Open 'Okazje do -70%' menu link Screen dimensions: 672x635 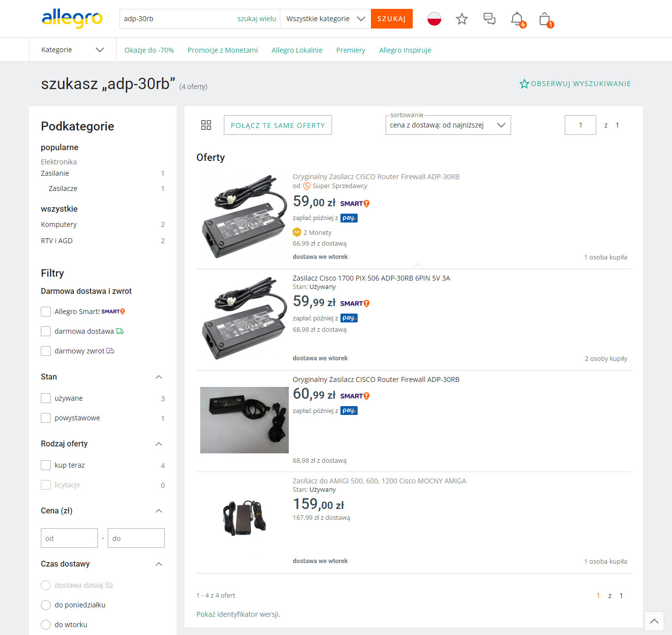[149, 50]
